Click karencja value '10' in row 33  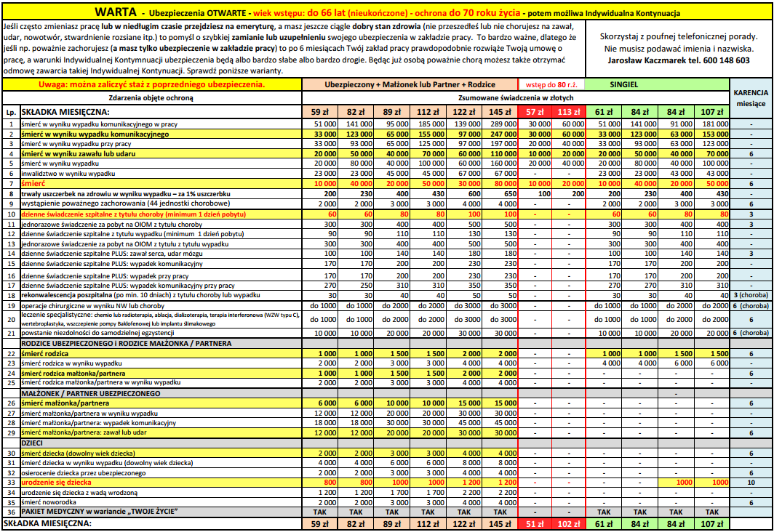(x=751, y=483)
